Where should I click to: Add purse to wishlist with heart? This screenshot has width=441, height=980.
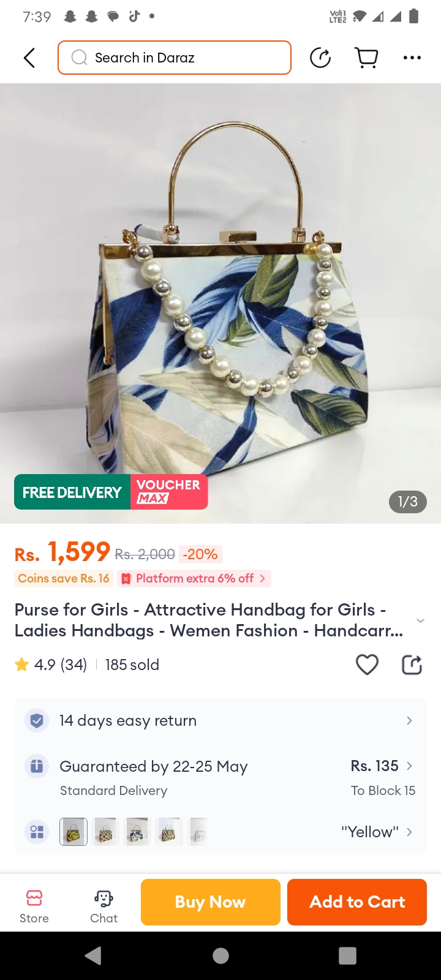(367, 665)
